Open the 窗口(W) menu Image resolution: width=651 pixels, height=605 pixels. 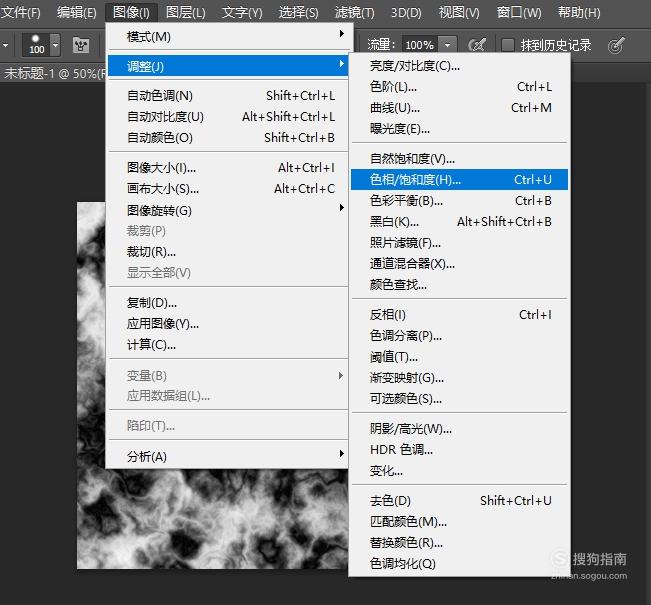coord(519,13)
